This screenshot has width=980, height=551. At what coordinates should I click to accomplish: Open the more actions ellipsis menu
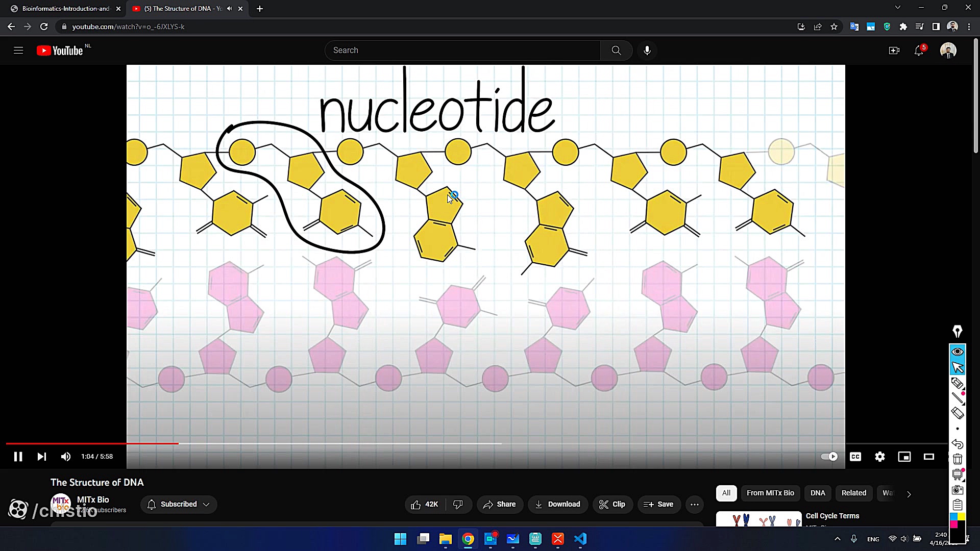(x=695, y=504)
